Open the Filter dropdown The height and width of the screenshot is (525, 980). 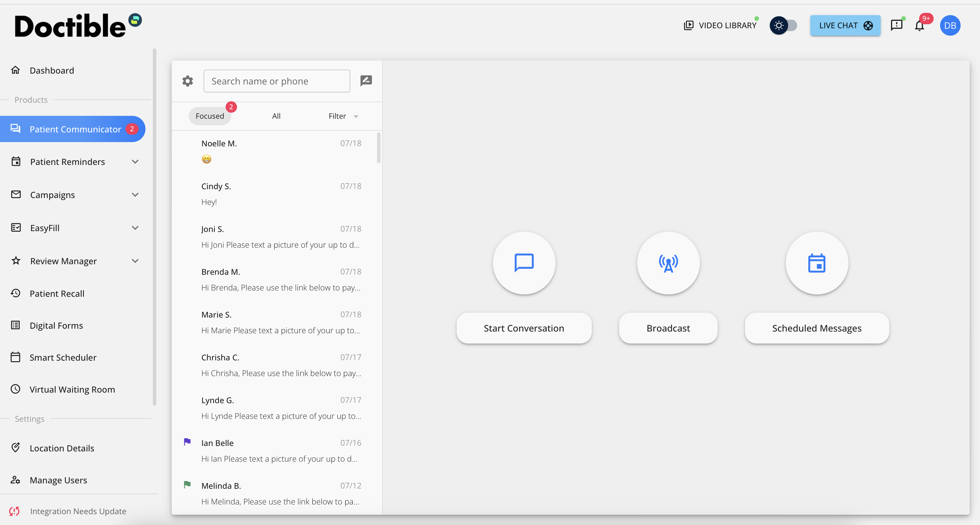[x=343, y=116]
